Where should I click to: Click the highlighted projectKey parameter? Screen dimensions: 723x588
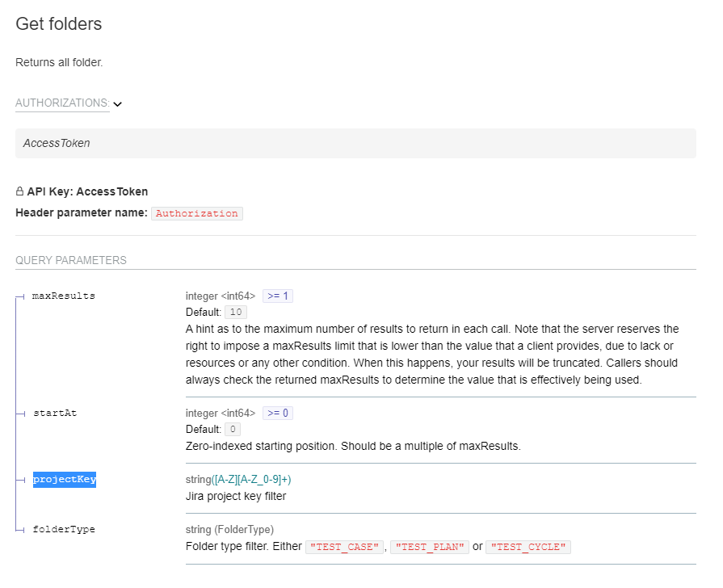[x=65, y=480]
